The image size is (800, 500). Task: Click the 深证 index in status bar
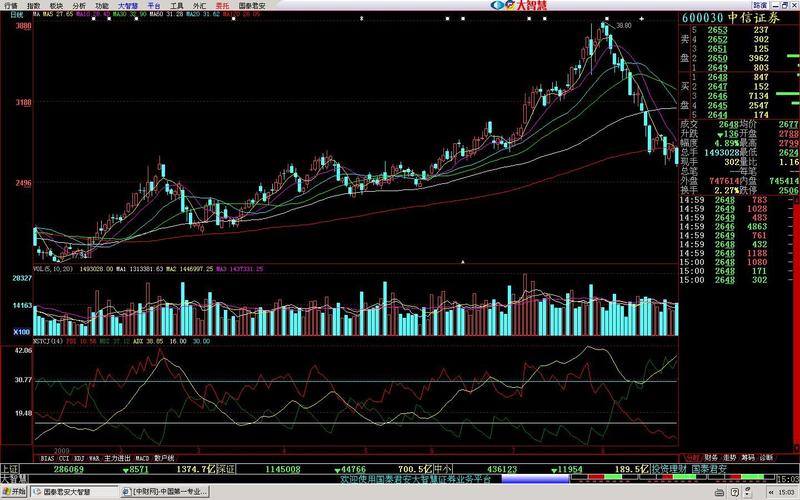point(226,467)
